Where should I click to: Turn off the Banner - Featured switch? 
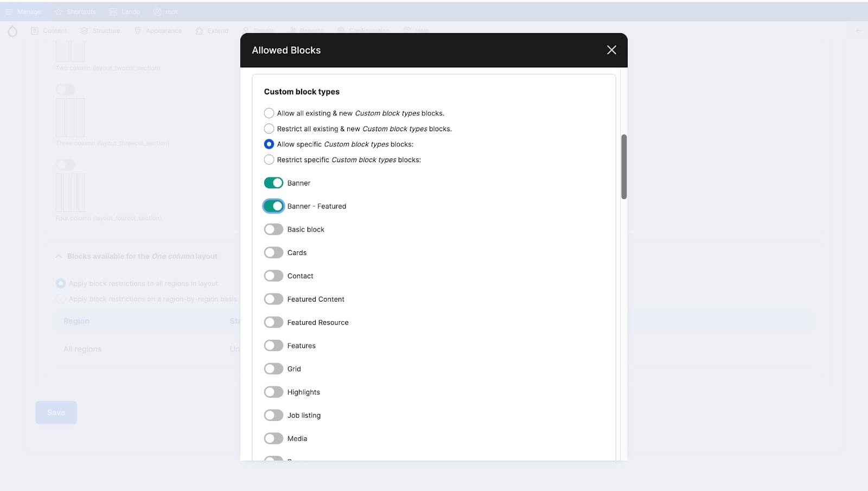[x=273, y=207]
